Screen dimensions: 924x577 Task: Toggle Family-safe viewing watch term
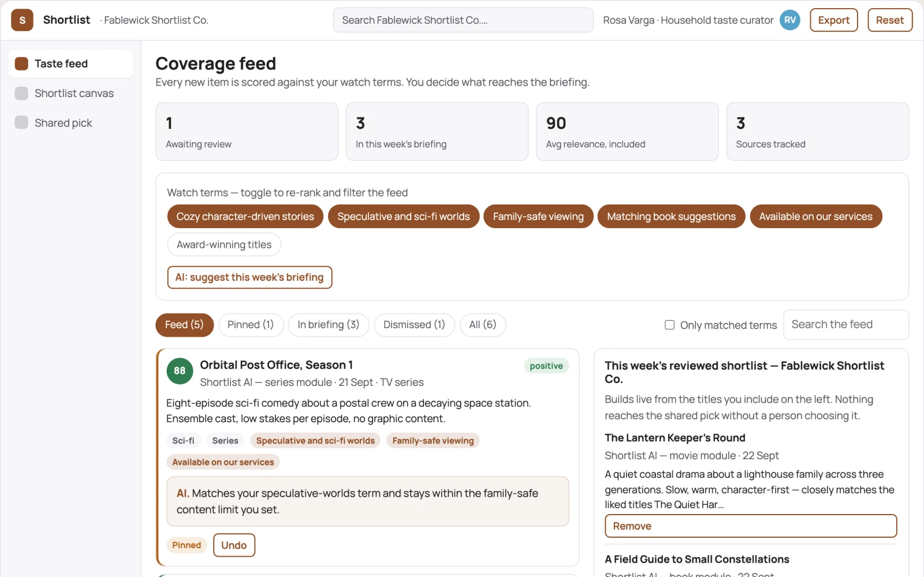point(538,217)
